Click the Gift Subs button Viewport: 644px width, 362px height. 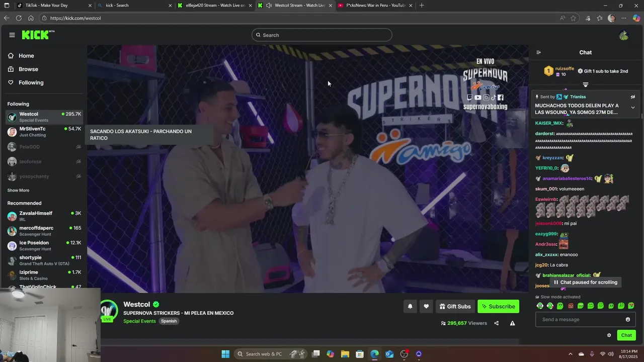coord(455,306)
